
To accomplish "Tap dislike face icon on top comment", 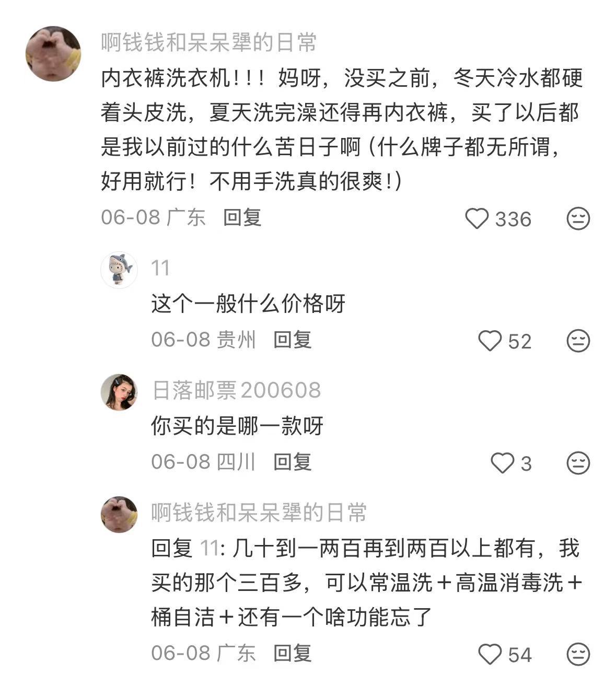I will pyautogui.click(x=578, y=218).
